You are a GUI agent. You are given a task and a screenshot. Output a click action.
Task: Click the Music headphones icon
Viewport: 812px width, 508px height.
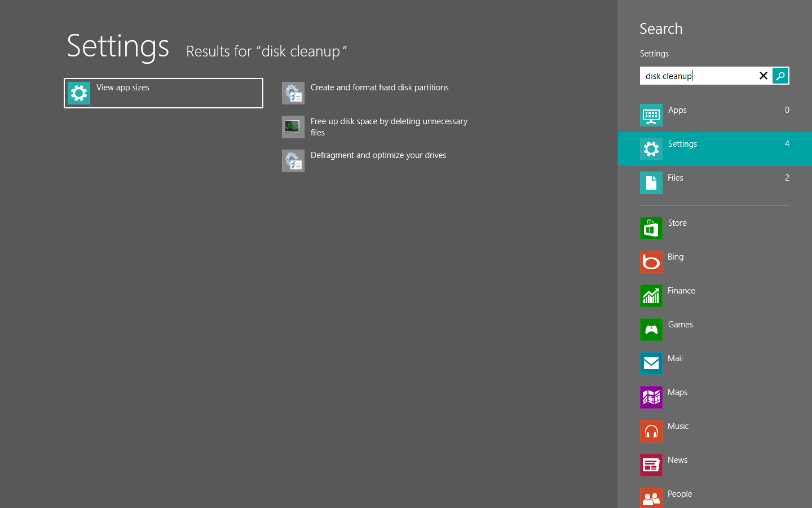click(651, 431)
